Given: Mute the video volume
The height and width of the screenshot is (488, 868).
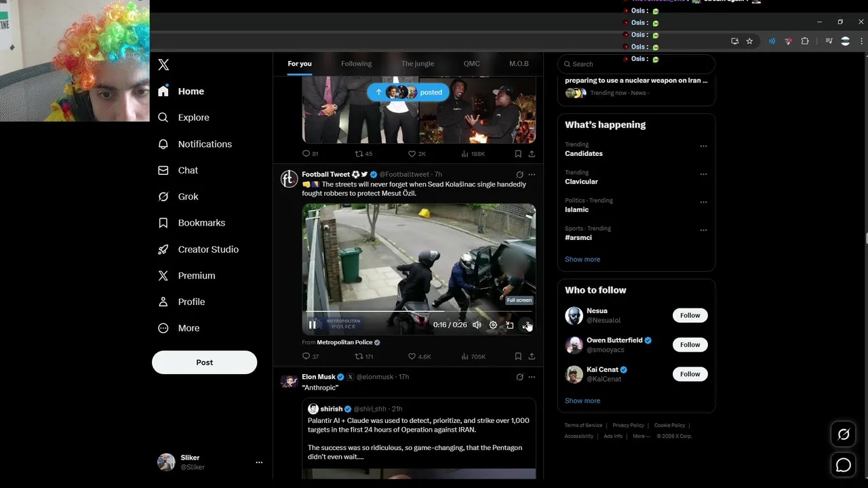Looking at the screenshot, I should tap(477, 325).
